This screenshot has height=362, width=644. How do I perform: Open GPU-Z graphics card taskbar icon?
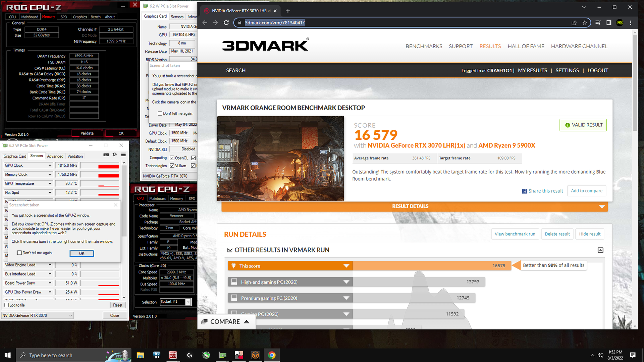pyautogui.click(x=222, y=355)
